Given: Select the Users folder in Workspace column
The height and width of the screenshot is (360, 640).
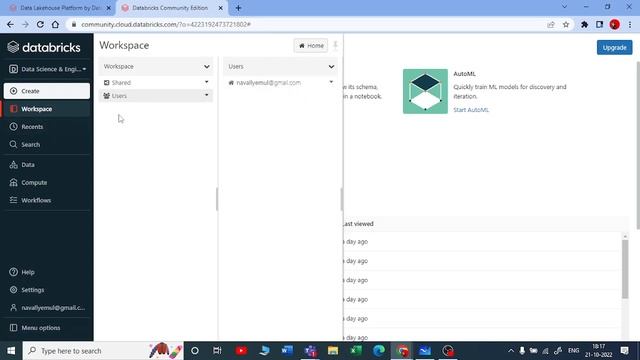Looking at the screenshot, I should pyautogui.click(x=156, y=96).
